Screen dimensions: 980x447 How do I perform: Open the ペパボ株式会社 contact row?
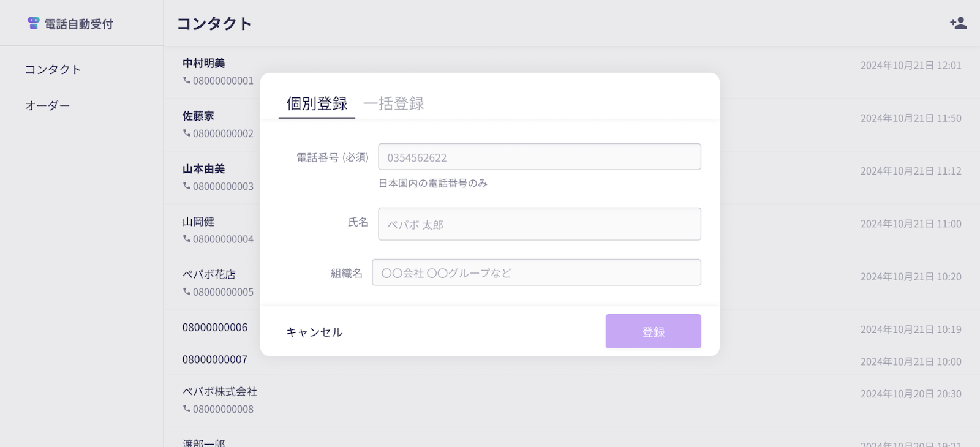[571, 400]
